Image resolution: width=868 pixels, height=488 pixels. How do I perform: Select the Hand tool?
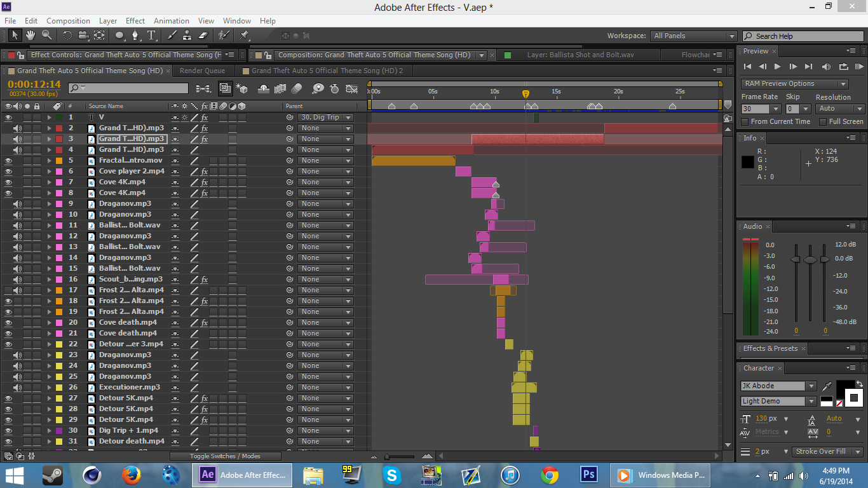[x=31, y=36]
